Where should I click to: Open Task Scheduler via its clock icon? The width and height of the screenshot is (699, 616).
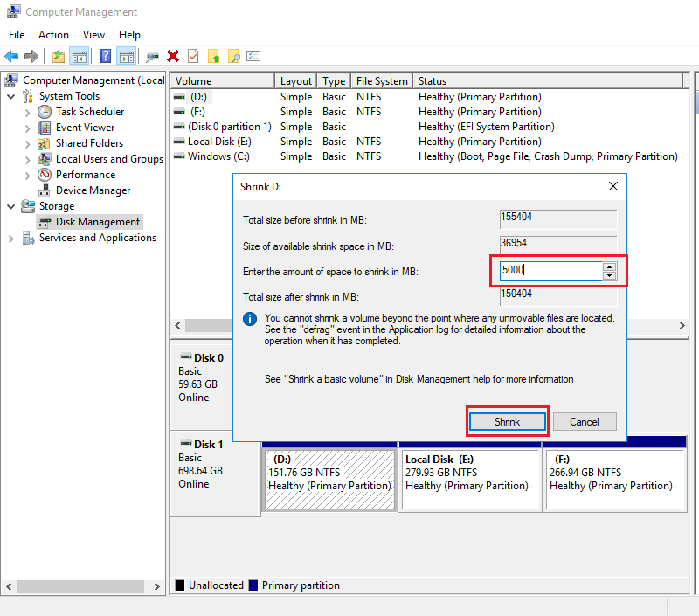pos(45,112)
